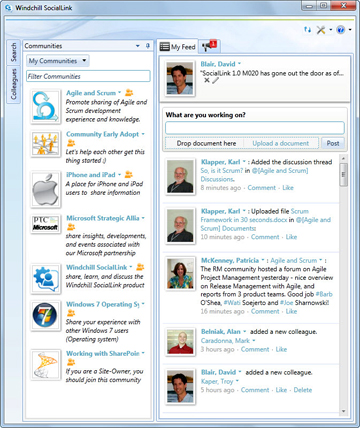Click the What are you working on text box

(x=255, y=128)
